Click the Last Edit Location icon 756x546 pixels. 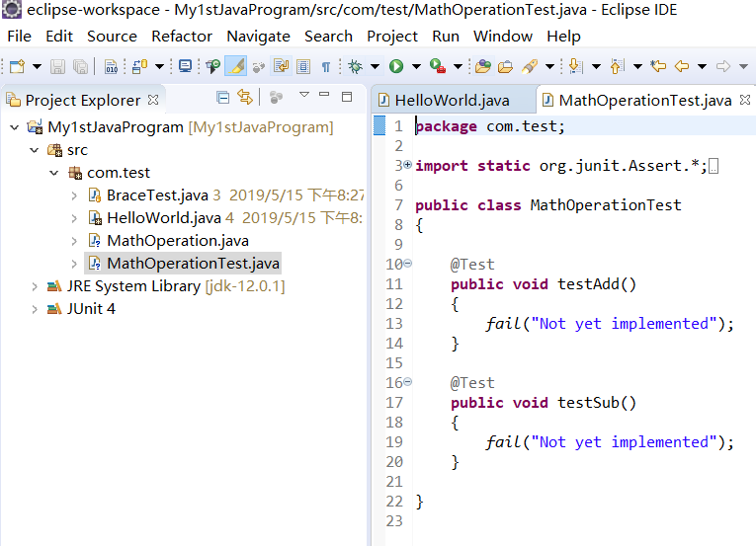pos(658,66)
